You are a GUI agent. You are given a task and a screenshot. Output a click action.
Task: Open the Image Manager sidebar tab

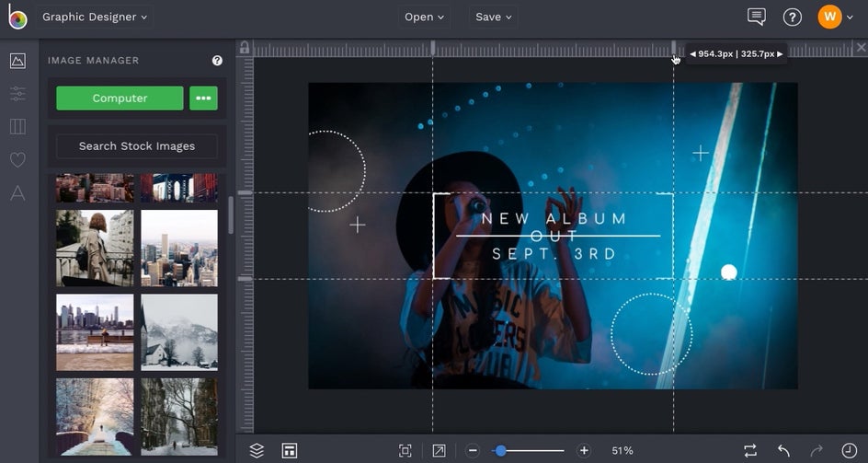[17, 61]
